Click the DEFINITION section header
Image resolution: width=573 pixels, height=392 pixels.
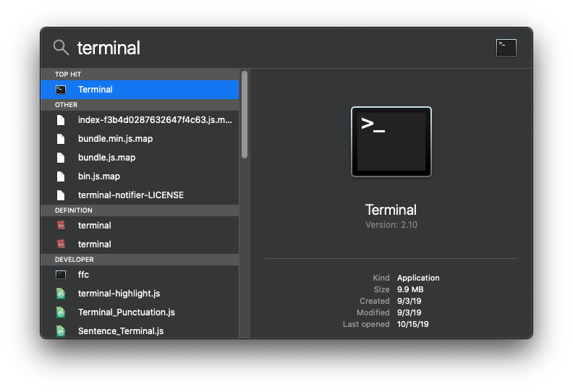(x=140, y=210)
